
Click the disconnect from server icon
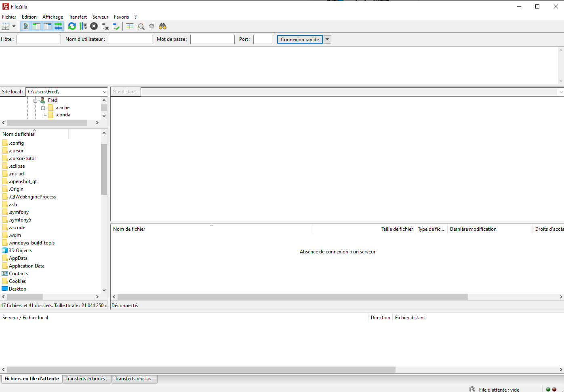pyautogui.click(x=105, y=26)
